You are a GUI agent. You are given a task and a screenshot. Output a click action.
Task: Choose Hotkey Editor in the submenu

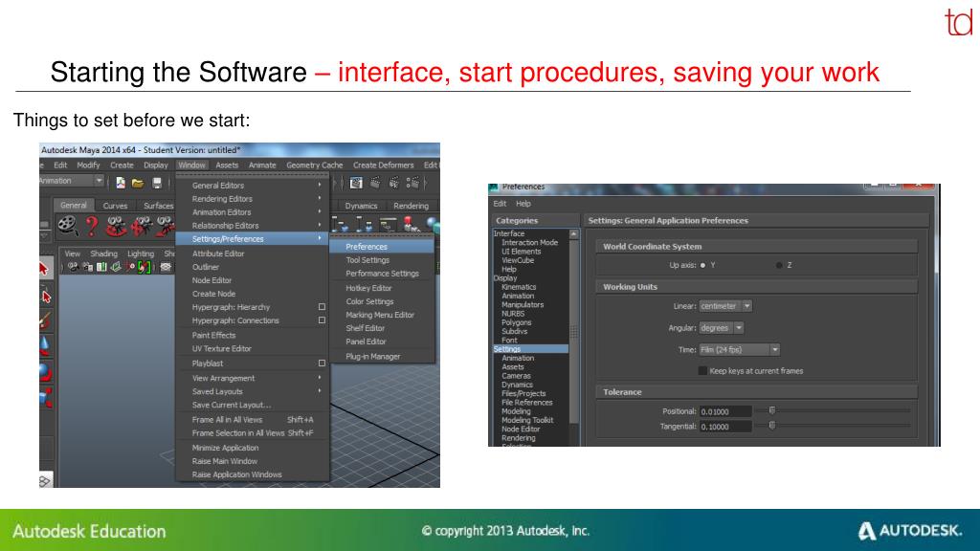point(382,288)
